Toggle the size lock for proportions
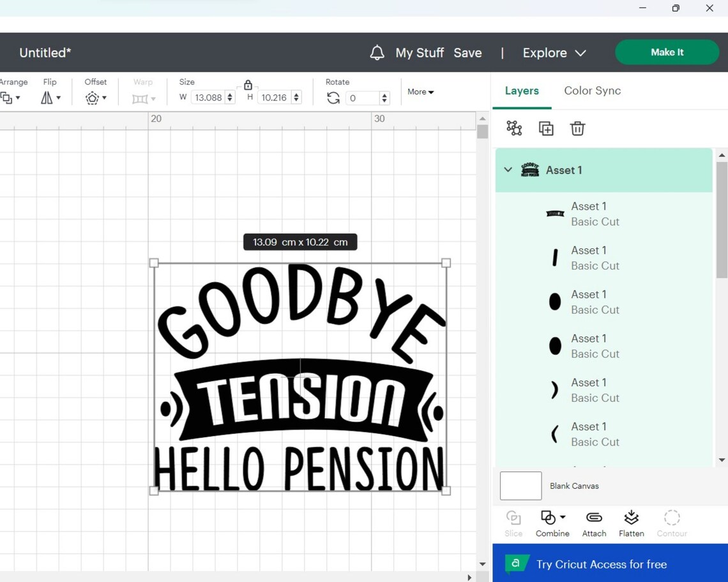 (x=248, y=84)
